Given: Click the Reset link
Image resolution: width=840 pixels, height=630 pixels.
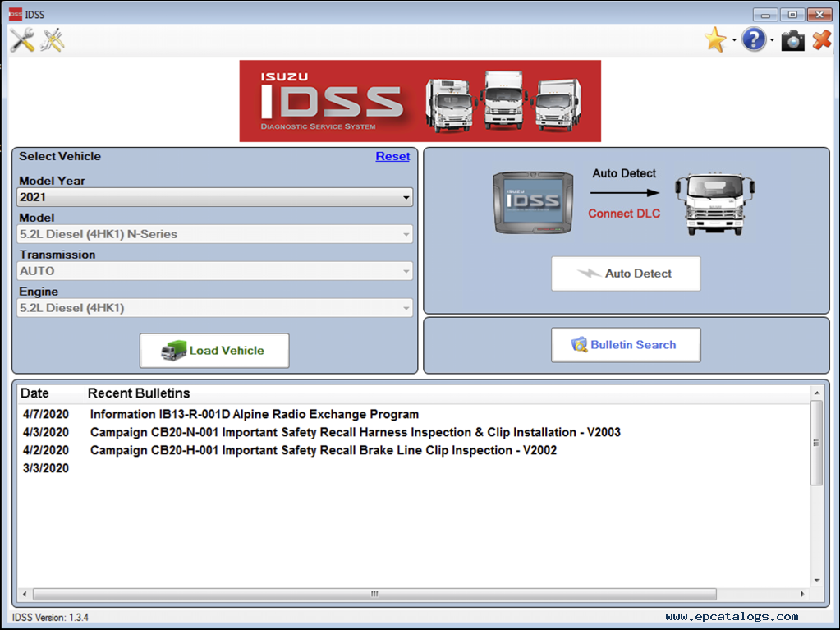Looking at the screenshot, I should 392,156.
